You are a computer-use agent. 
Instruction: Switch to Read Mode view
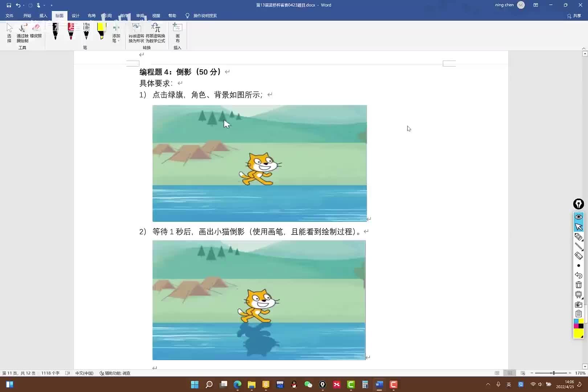pos(497,373)
